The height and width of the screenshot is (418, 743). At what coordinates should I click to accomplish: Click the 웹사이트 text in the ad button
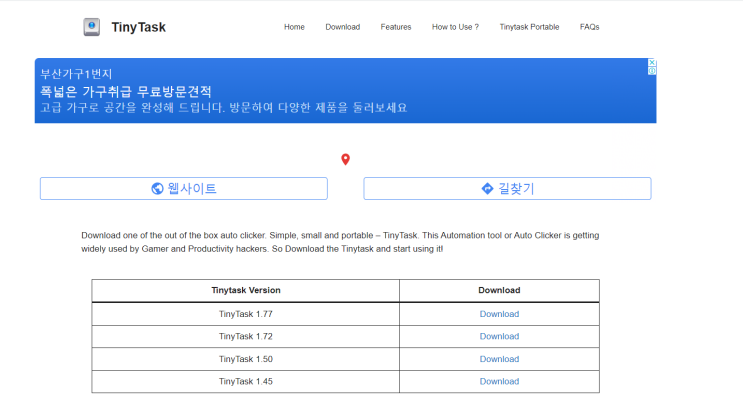pos(192,189)
